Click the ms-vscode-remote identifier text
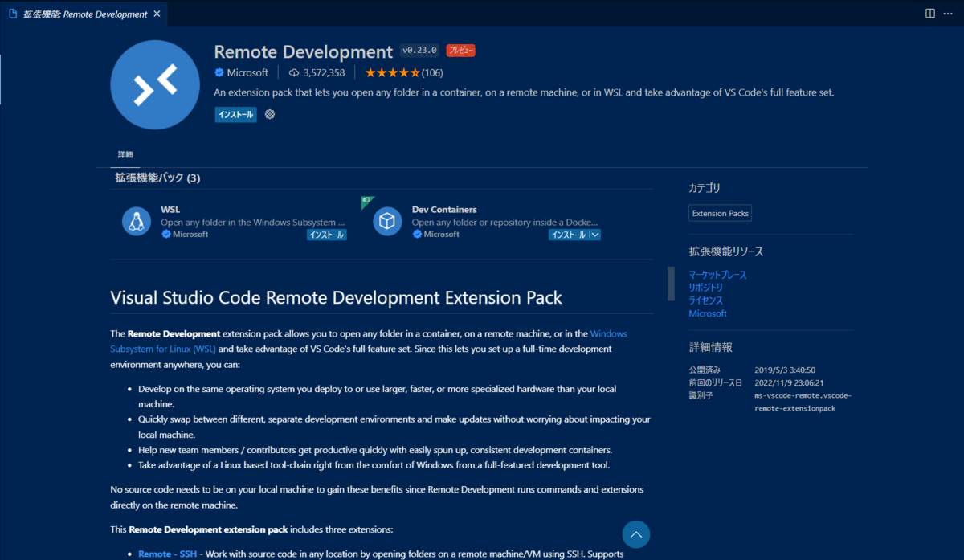Image resolution: width=964 pixels, height=560 pixels. 803,402
